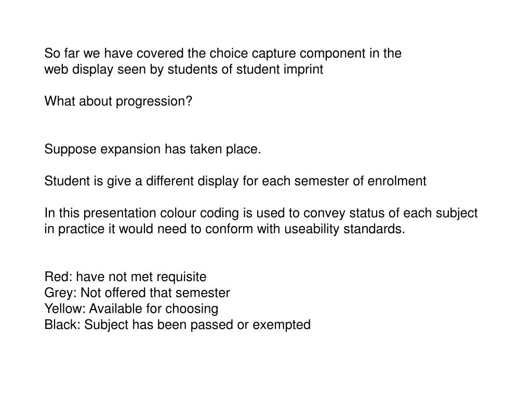532x399 pixels.
Task: Click the word 'Grey:' in the legend
Action: point(60,293)
